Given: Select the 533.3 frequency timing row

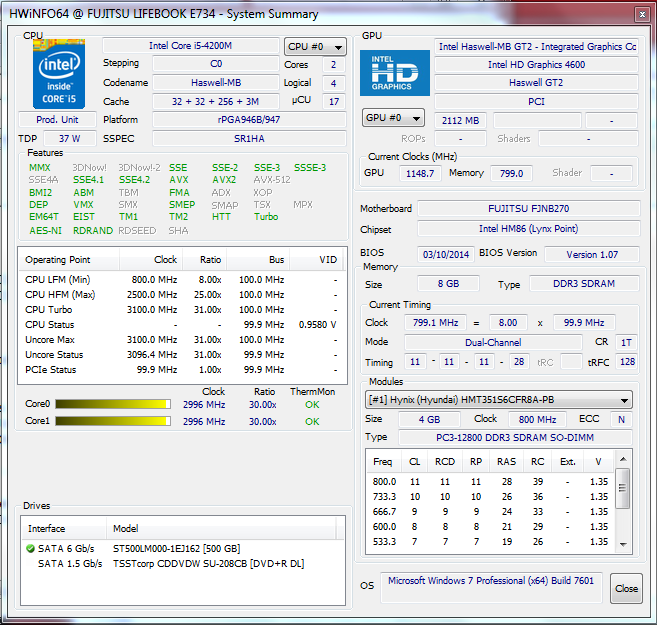Looking at the screenshot, I should point(490,542).
